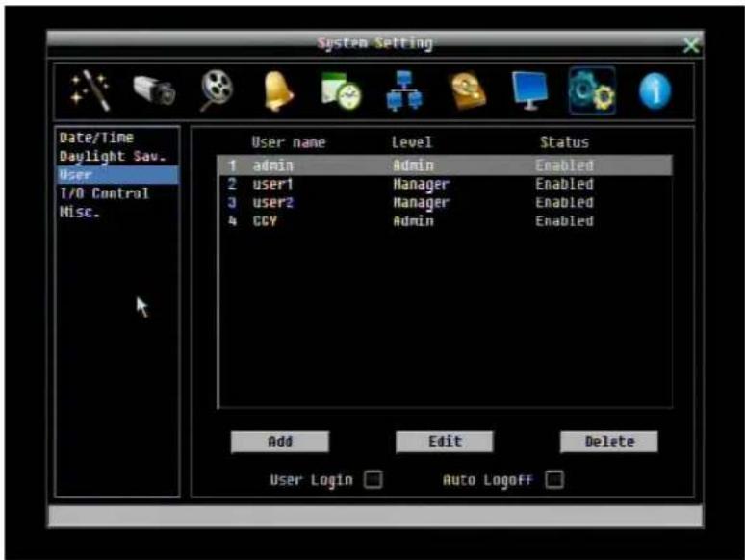Open the blue information icon
This screenshot has width=745, height=560.
(x=655, y=90)
